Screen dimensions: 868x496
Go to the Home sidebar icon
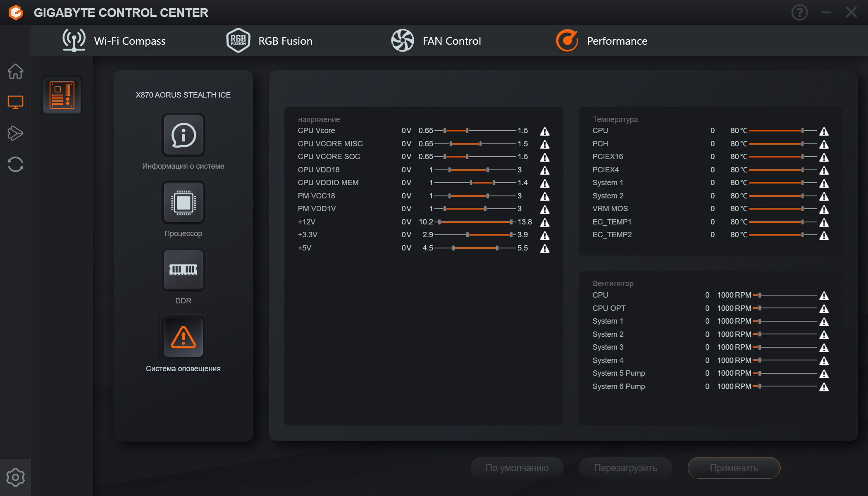[15, 71]
